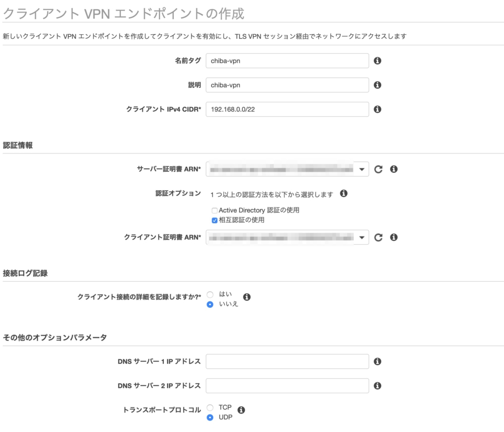Viewport: 504px width, 432px height.
Task: Click info icon for DNS サーバー 1 IP アドレス
Action: (377, 362)
